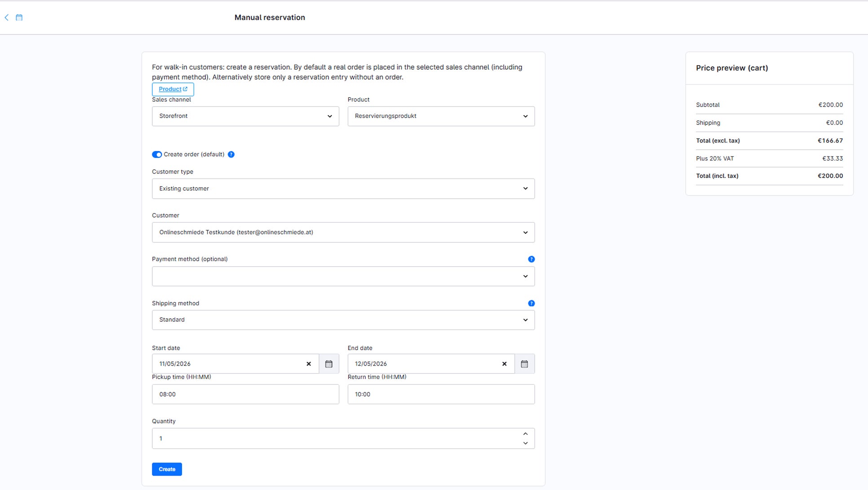Increase Quantity with the up arrow

(525, 434)
